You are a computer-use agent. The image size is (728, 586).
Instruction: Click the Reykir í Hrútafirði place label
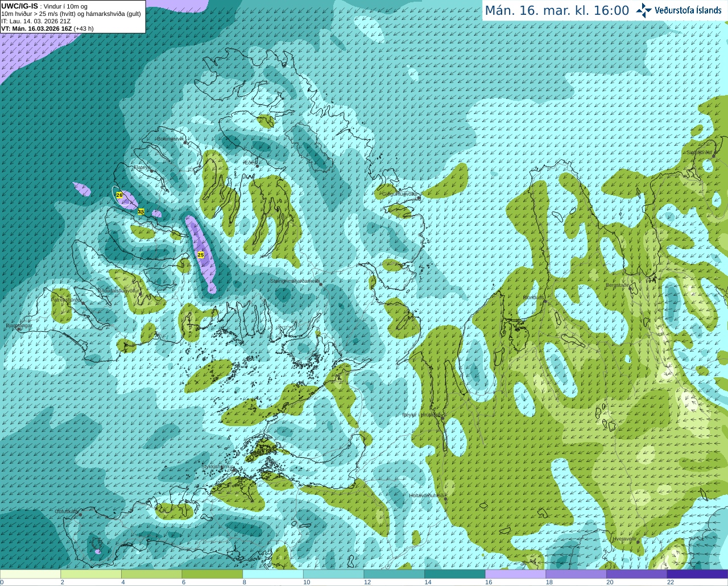click(x=422, y=415)
